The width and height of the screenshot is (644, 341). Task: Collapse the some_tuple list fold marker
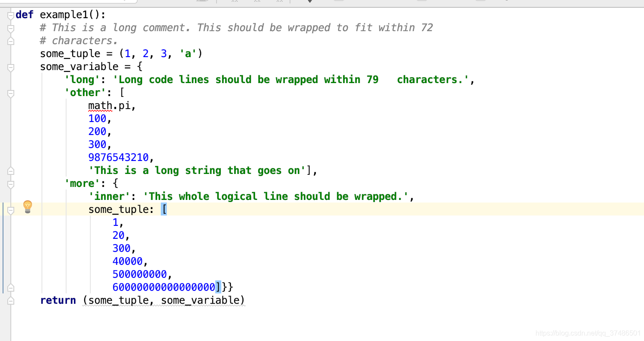[11, 210]
